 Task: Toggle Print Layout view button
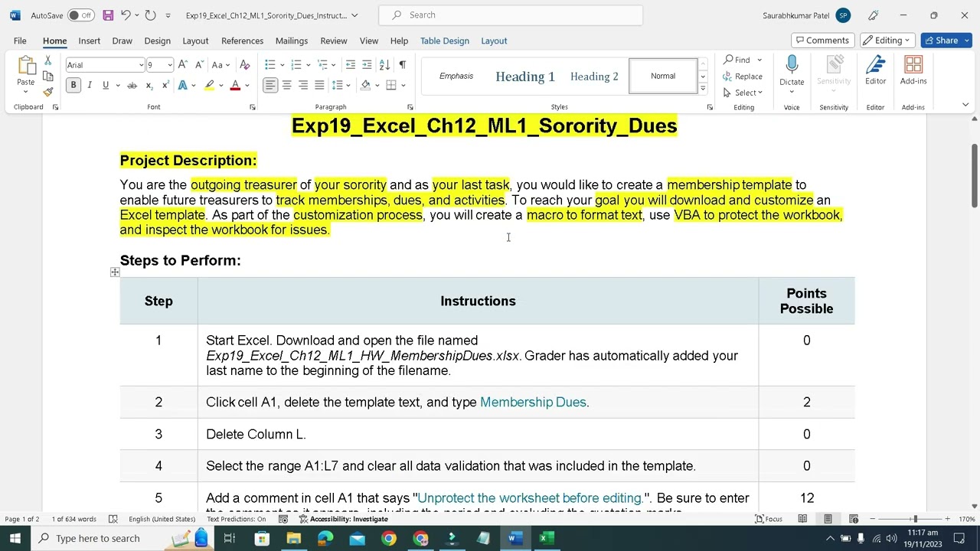coord(828,519)
